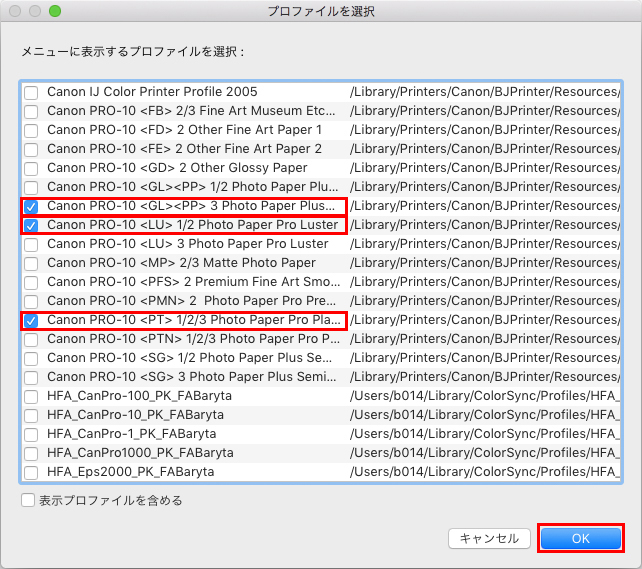Check HFA_CanPro1000_PK_FABaryta checkbox
The image size is (642, 569).
click(31, 454)
